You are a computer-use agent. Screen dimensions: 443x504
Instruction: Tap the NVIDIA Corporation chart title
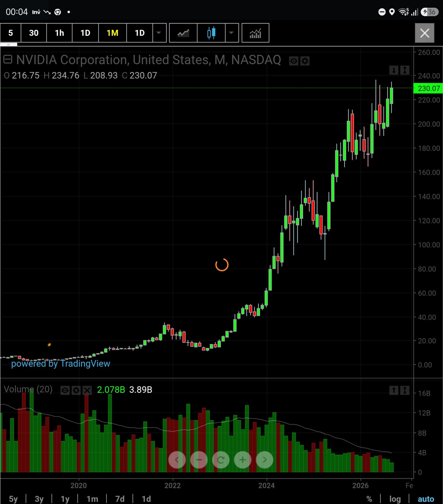pos(149,60)
